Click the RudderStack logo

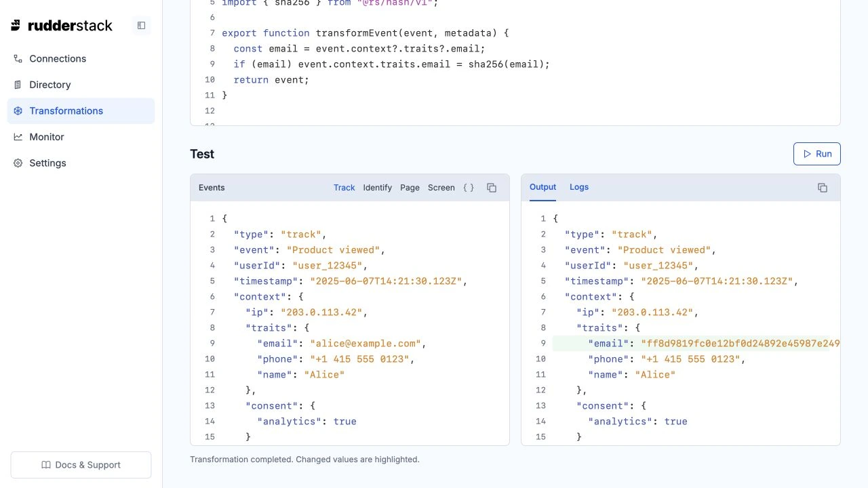(62, 26)
